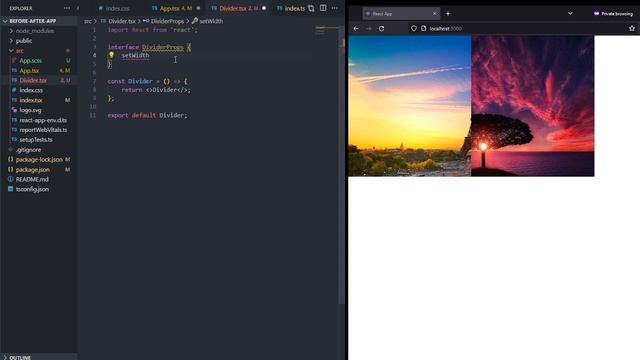
Task: Click the 'const Divider' declaration
Action: pos(130,81)
